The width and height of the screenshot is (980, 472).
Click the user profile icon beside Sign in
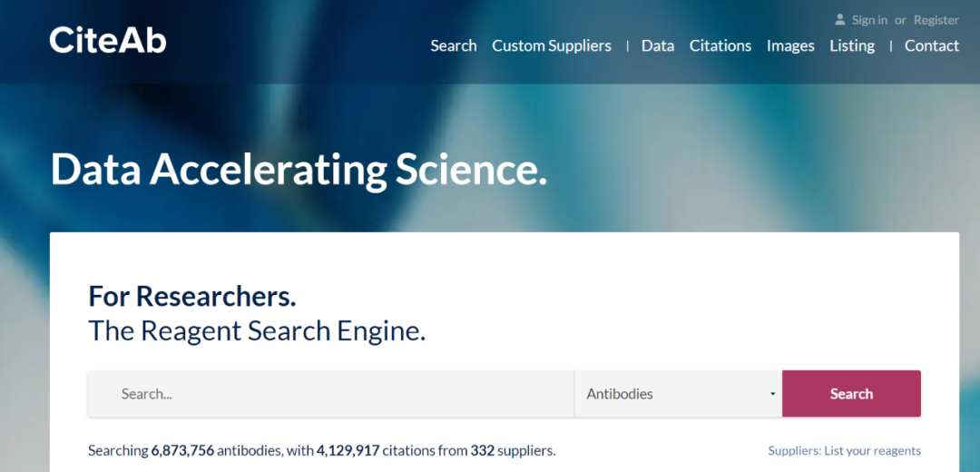pos(840,19)
